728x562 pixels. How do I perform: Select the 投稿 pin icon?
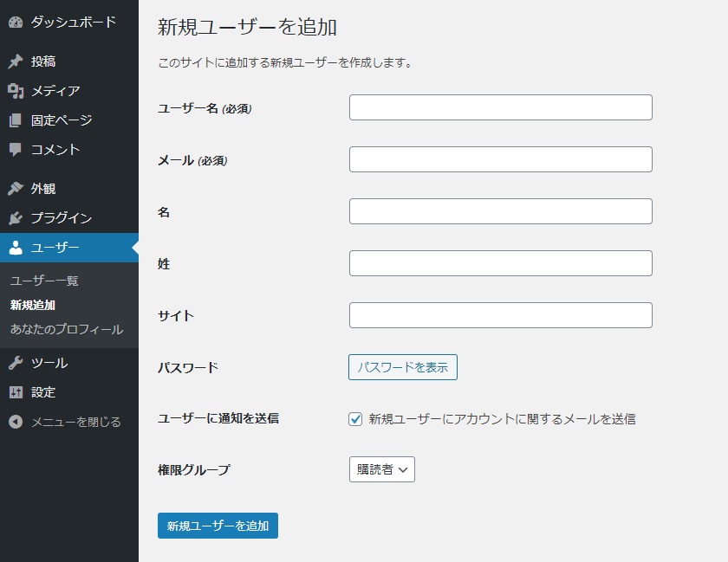click(16, 61)
